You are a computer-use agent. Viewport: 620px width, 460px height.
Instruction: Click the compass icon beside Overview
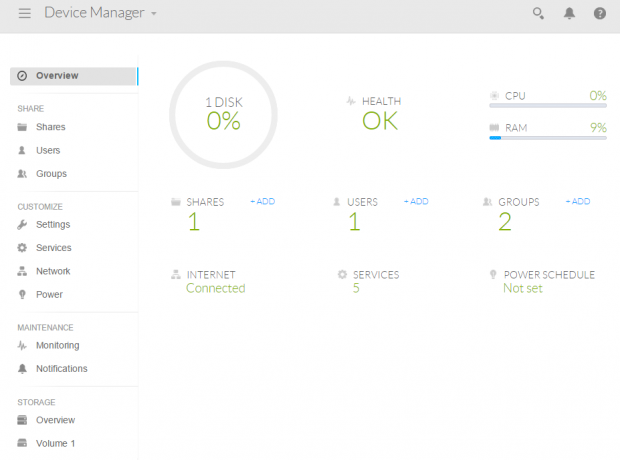click(22, 76)
